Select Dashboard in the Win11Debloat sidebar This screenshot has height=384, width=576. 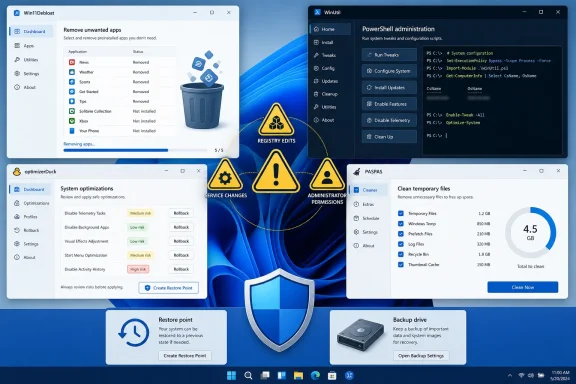point(31,31)
